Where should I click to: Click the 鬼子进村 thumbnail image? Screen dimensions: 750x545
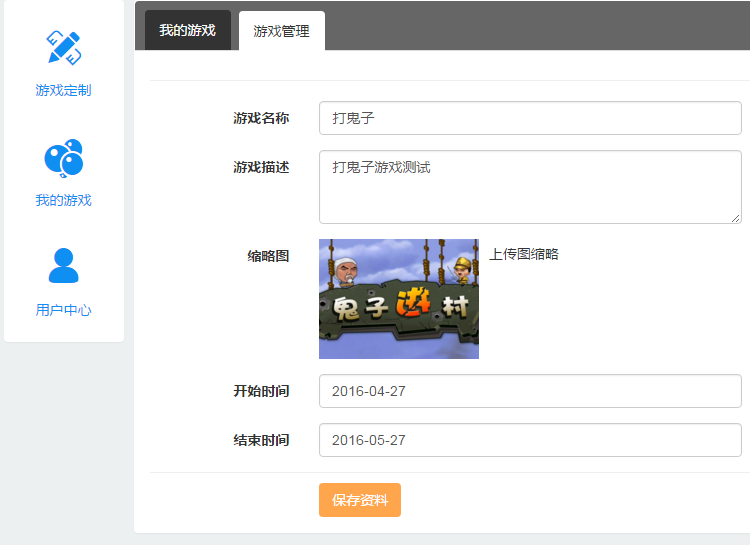(399, 299)
